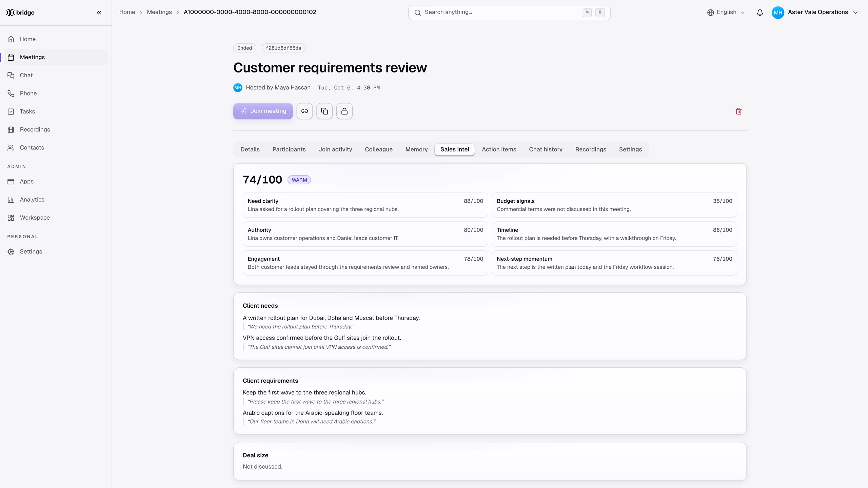Click the Budget signals score card

(614, 205)
